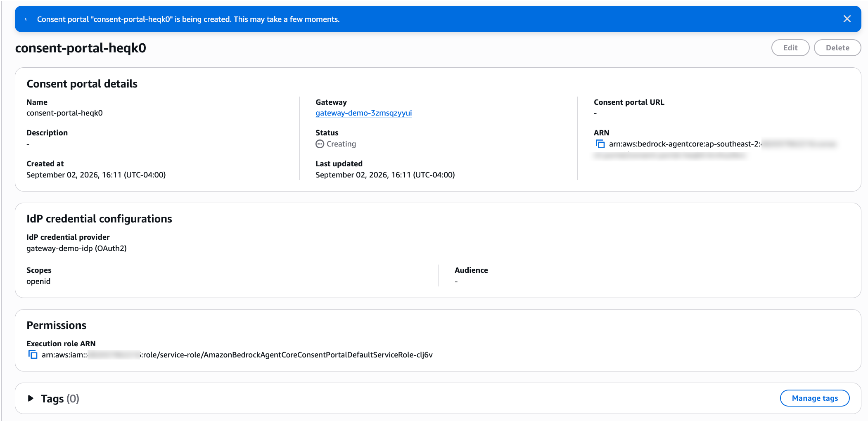Dismiss the consent portal creation notification
Viewport: 868px width, 421px height.
[x=847, y=19]
